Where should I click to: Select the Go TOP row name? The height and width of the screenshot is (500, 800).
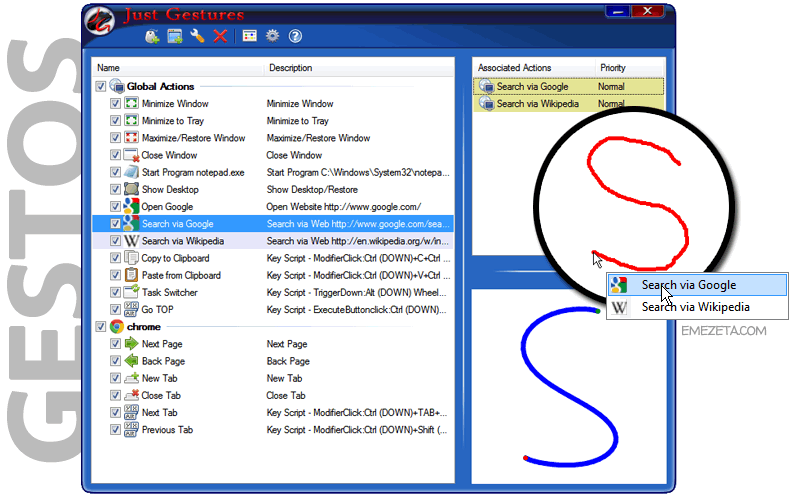157,309
